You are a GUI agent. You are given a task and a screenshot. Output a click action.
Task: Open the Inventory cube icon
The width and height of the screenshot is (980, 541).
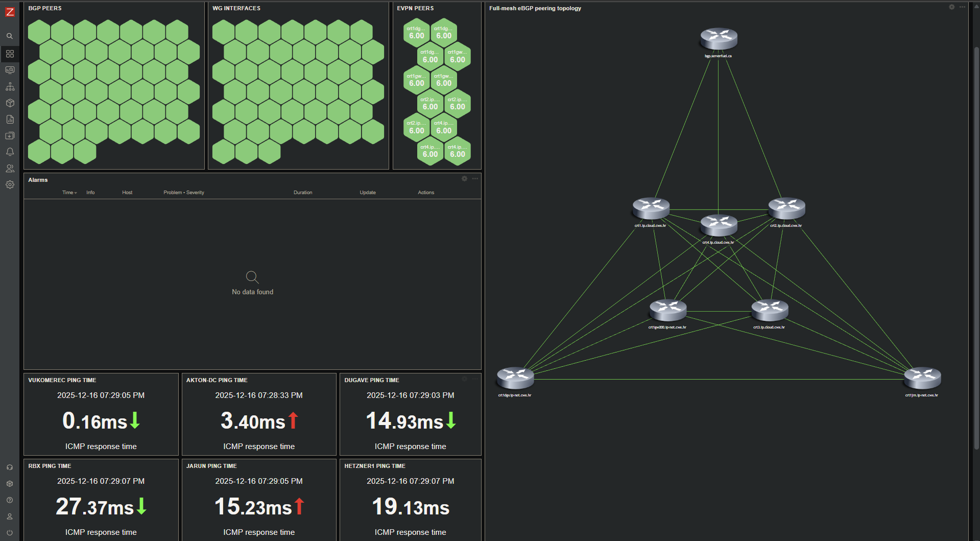pos(10,103)
